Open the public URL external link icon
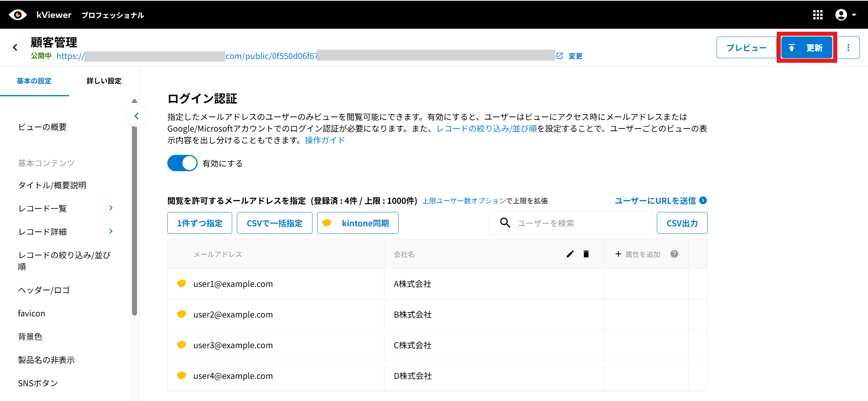 pyautogui.click(x=559, y=56)
